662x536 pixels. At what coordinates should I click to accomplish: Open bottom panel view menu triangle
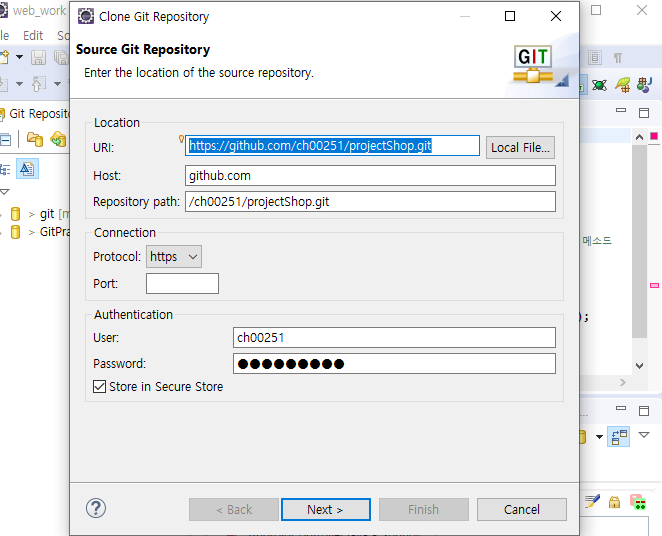[644, 435]
